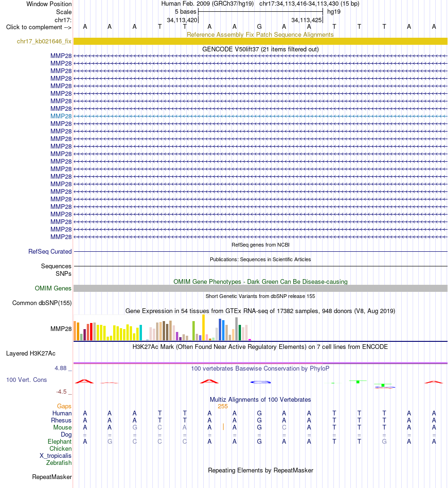Select the yellow chr17_kb021646_fix patch bar
The width and height of the screenshot is (448, 488).
pyautogui.click(x=261, y=41)
